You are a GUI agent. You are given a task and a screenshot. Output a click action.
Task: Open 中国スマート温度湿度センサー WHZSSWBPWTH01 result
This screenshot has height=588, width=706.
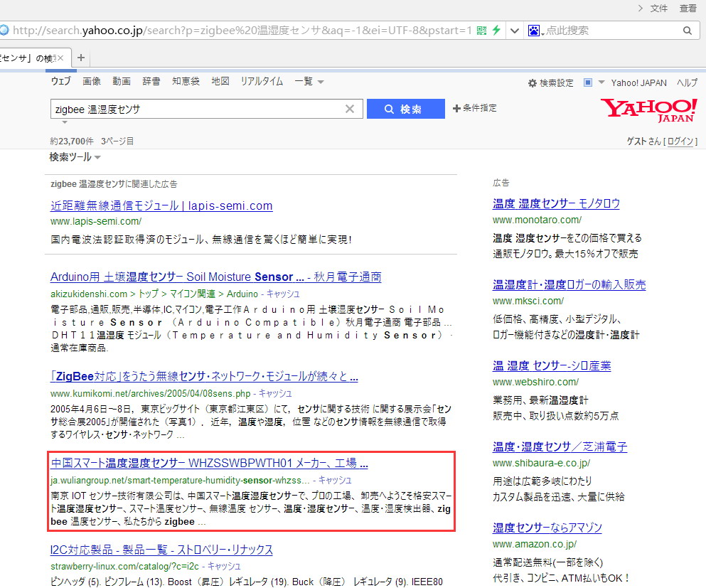(x=209, y=463)
